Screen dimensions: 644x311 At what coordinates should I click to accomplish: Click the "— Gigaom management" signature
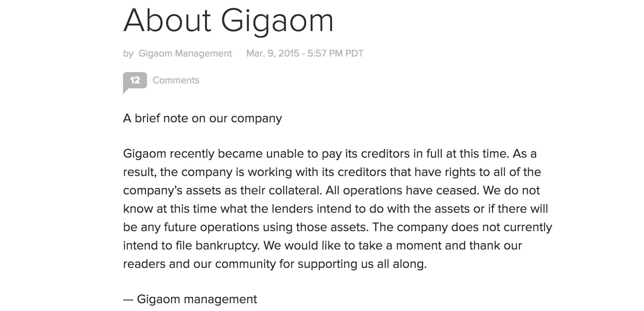[x=190, y=299]
